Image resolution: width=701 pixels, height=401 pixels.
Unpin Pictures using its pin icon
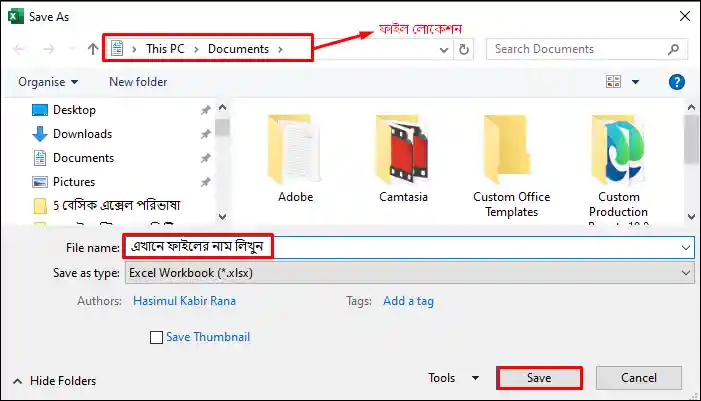pos(205,182)
